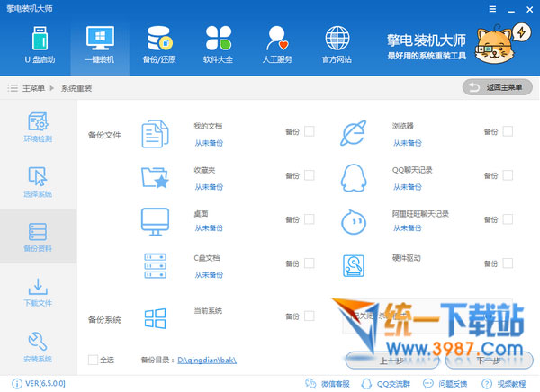Click the 备份系统 section label
Screen dimensions: 540x392
(104, 320)
